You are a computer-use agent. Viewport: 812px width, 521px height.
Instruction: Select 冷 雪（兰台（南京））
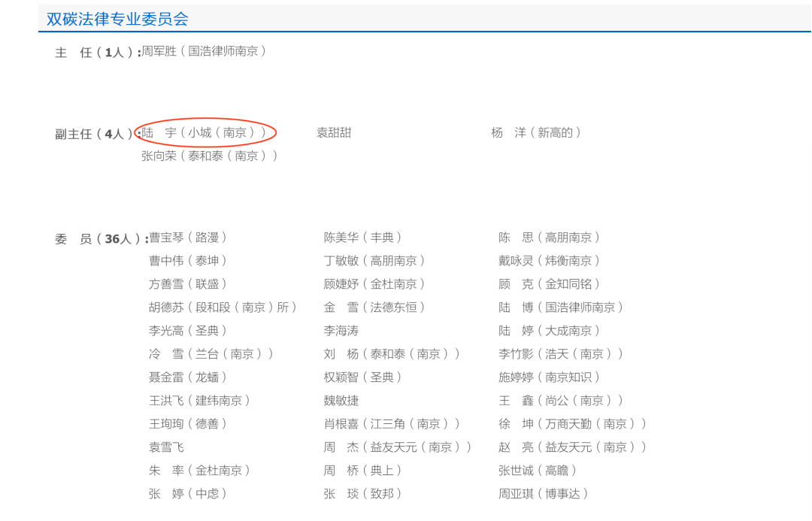[211, 354]
